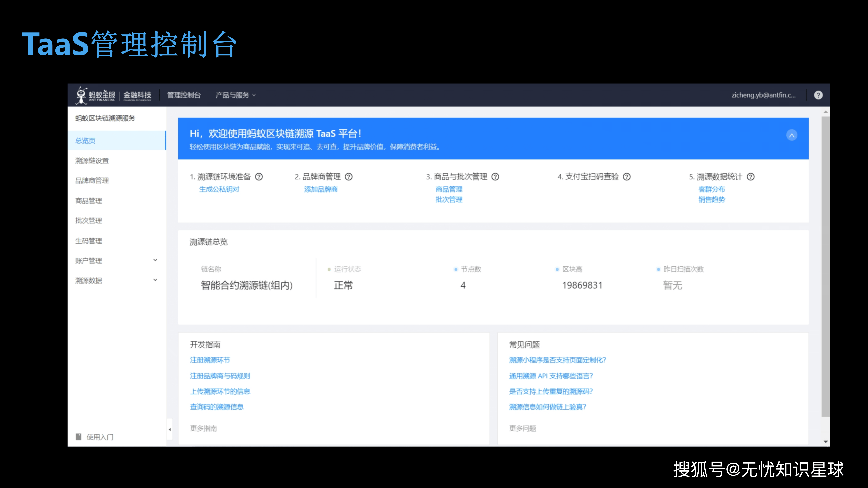
Task: Click the help icon beside 溯源链环境准备
Action: coord(259,177)
